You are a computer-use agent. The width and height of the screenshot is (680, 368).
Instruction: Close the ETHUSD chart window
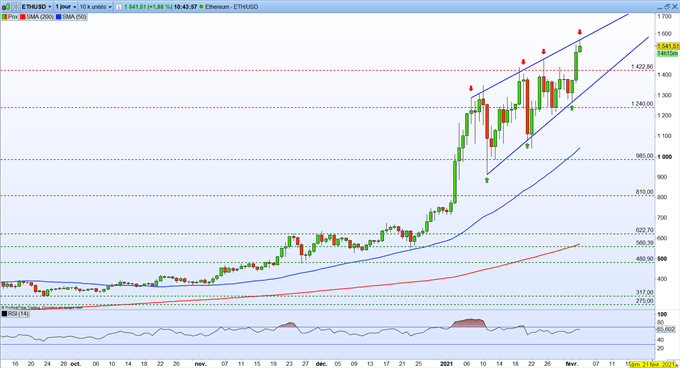675,7
